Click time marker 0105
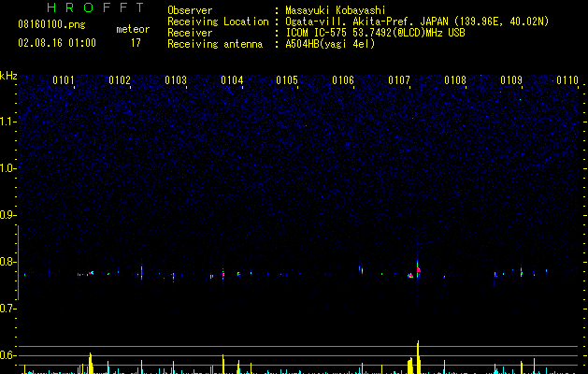 click(x=287, y=80)
